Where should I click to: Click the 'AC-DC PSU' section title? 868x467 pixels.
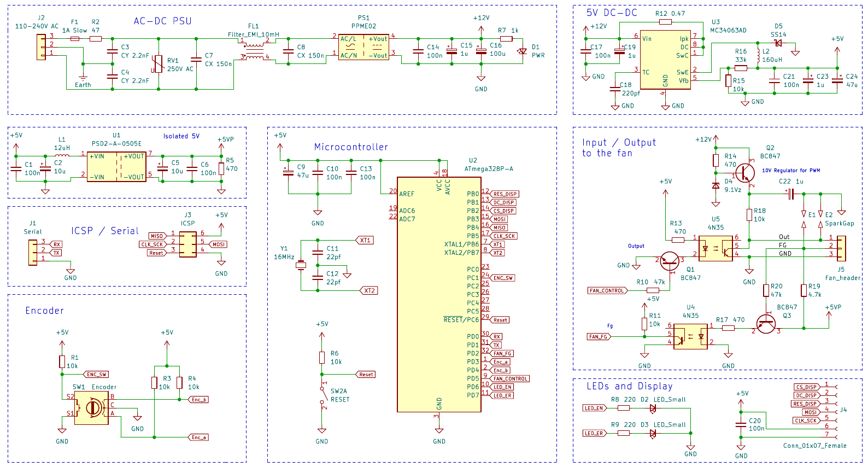point(163,21)
